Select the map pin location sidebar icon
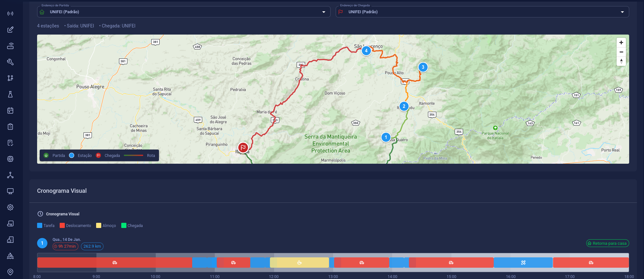 [x=10, y=272]
